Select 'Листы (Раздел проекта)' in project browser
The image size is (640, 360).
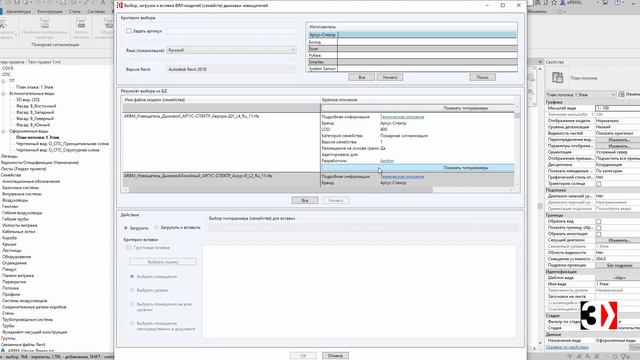pyautogui.click(x=24, y=169)
